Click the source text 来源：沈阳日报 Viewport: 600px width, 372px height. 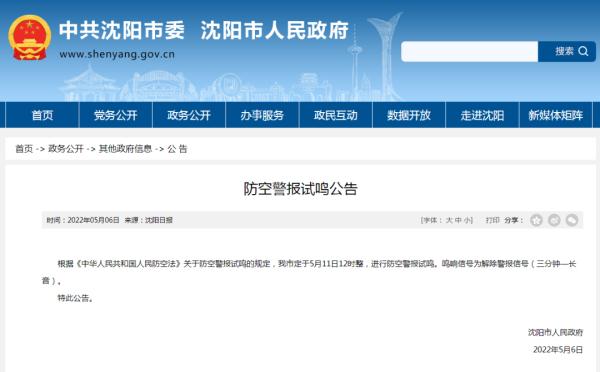click(148, 220)
